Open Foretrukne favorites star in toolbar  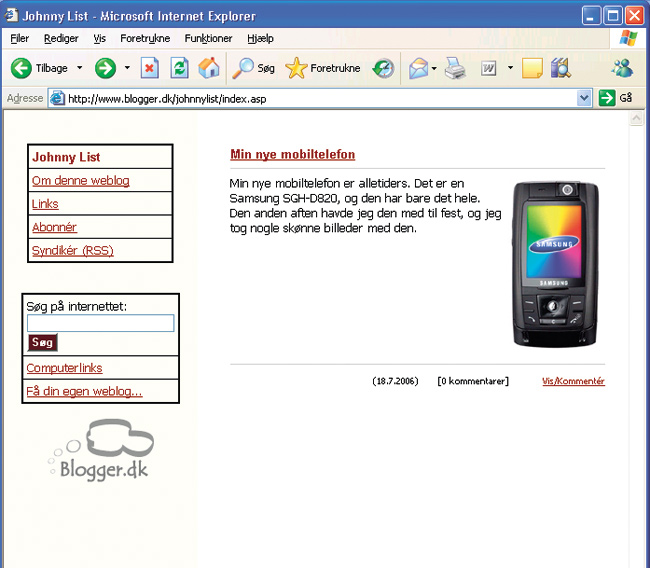click(323, 68)
